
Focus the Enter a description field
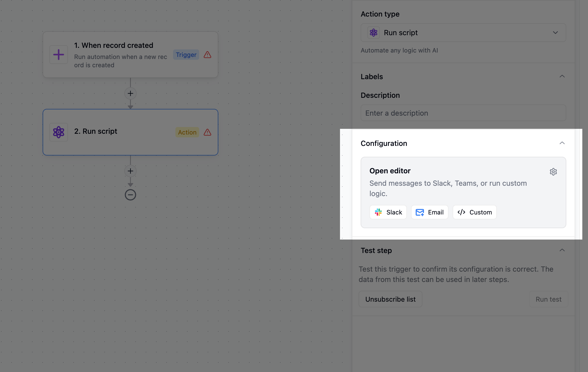pyautogui.click(x=463, y=113)
